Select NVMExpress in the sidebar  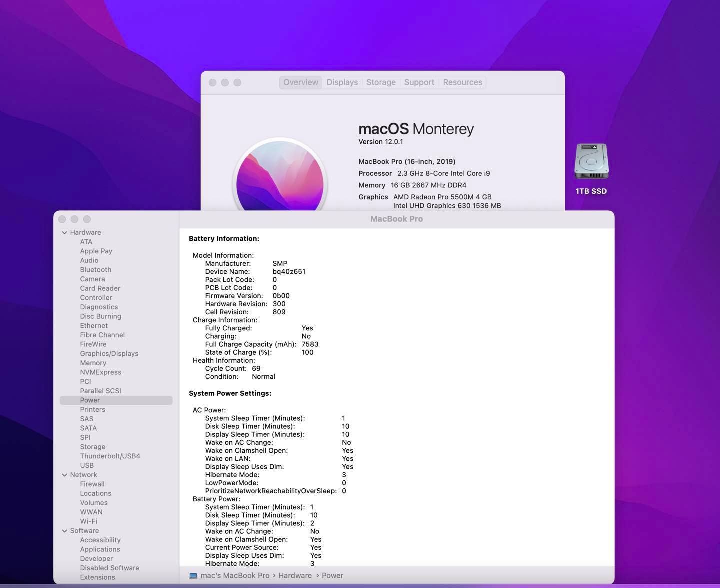click(x=101, y=372)
